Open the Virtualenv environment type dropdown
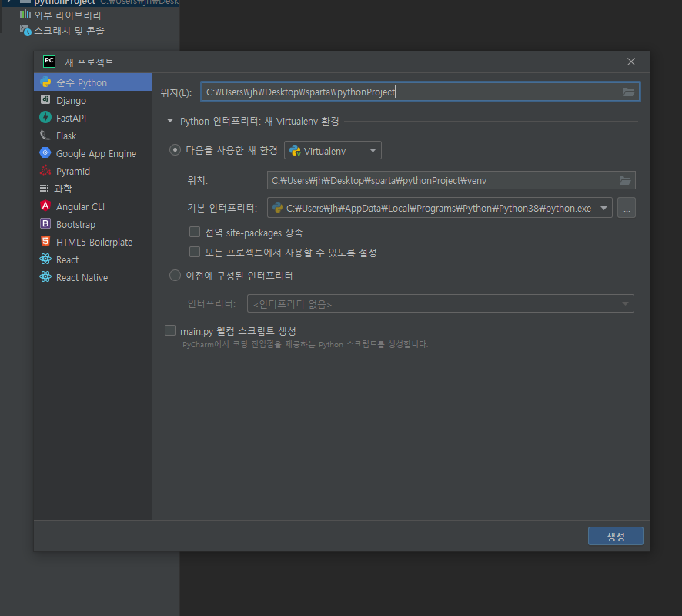682x616 pixels. tap(333, 150)
